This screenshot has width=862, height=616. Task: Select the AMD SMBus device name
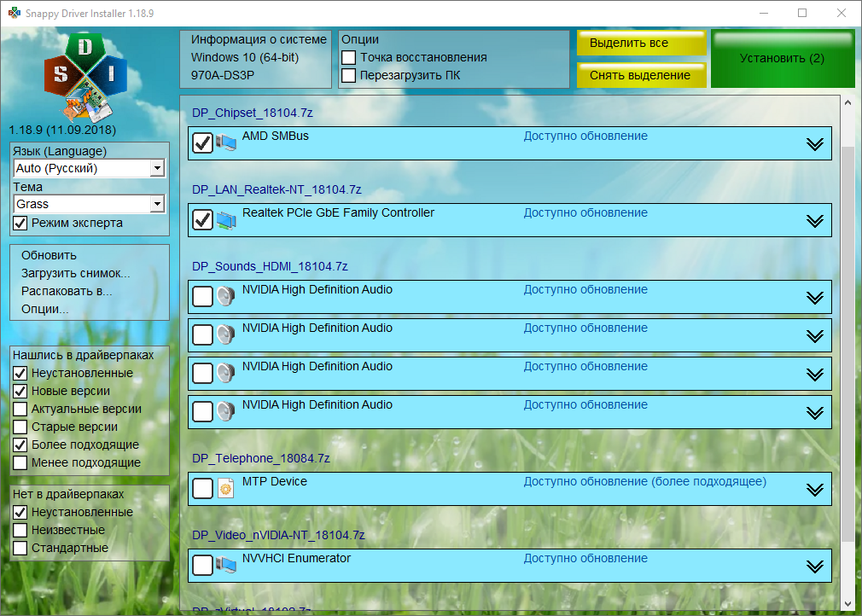(276, 136)
